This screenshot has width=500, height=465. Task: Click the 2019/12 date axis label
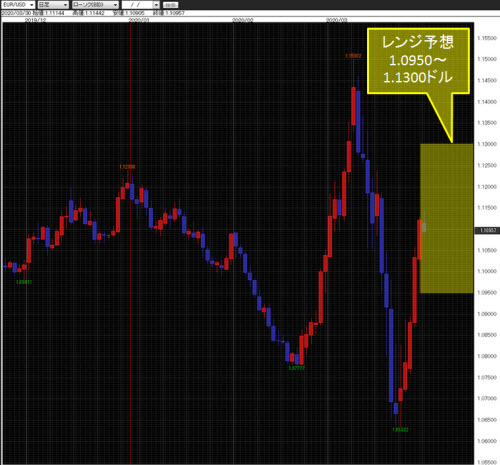tap(36, 20)
